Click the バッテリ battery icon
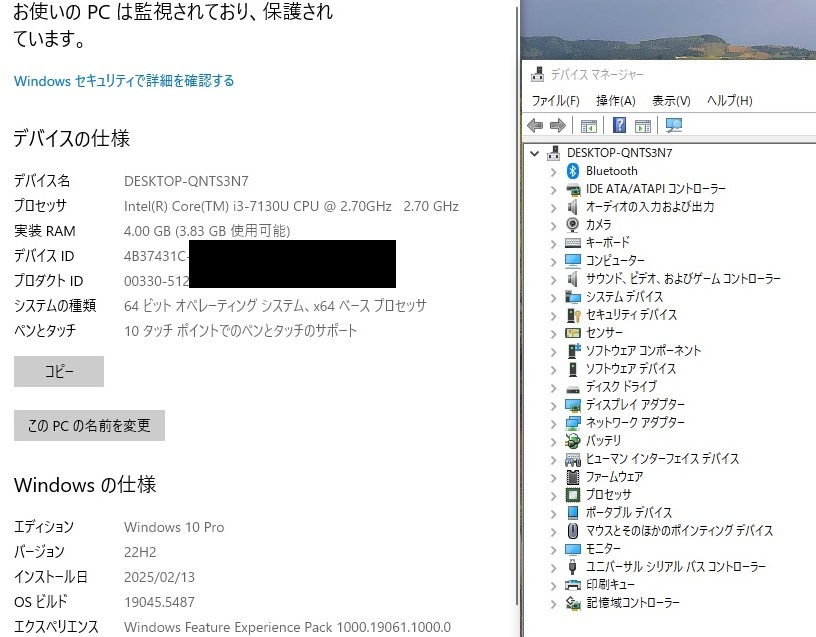Screen dimensions: 816x637 coord(572,441)
